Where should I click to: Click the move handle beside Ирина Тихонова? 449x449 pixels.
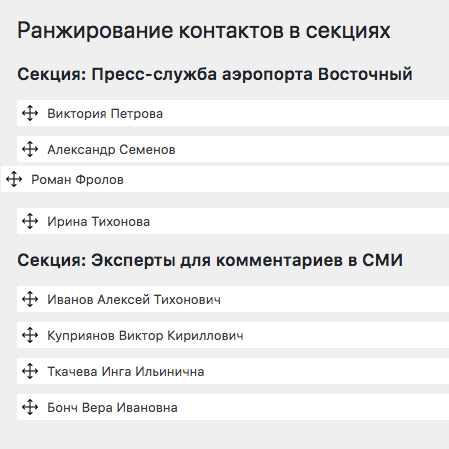[30, 221]
